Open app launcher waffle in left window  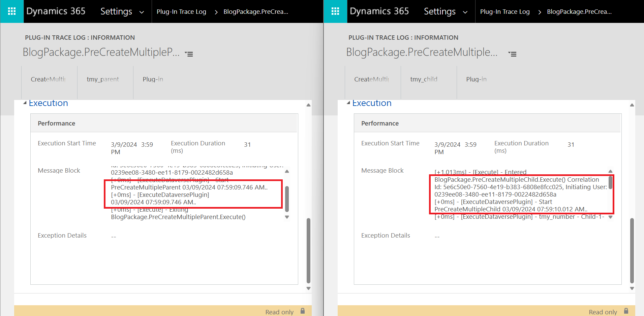coord(12,11)
